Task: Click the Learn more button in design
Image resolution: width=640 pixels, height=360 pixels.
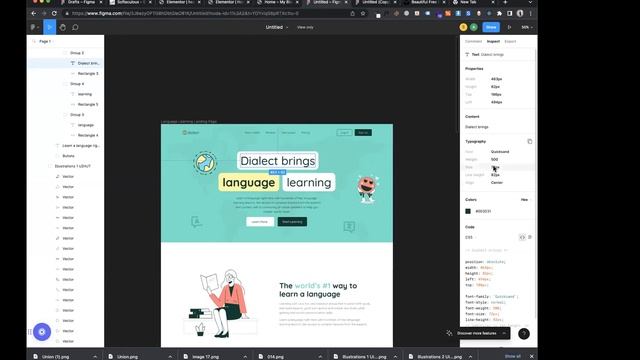Action: 260,222
